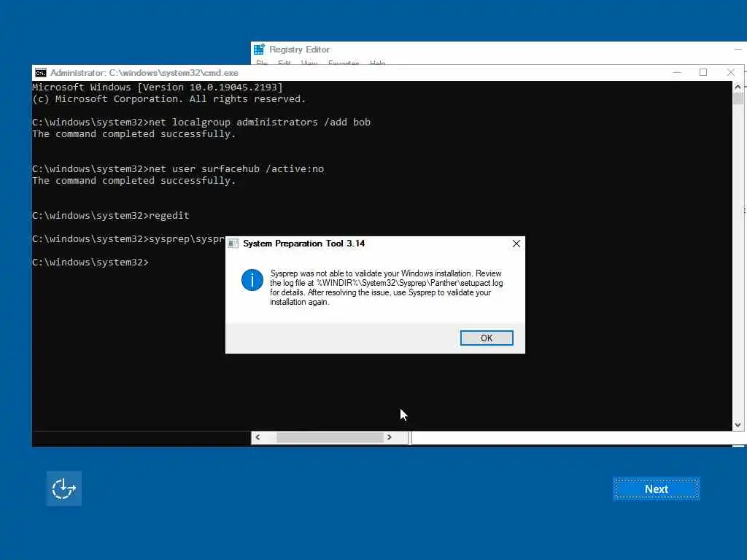Minimize the Registry Editor window
The width and height of the screenshot is (747, 560).
coord(738,49)
